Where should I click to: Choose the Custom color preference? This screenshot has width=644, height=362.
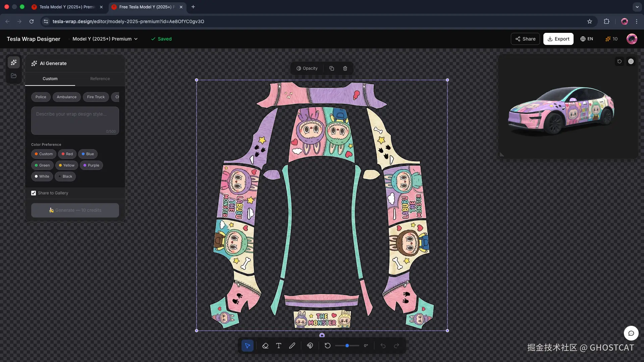(x=44, y=154)
